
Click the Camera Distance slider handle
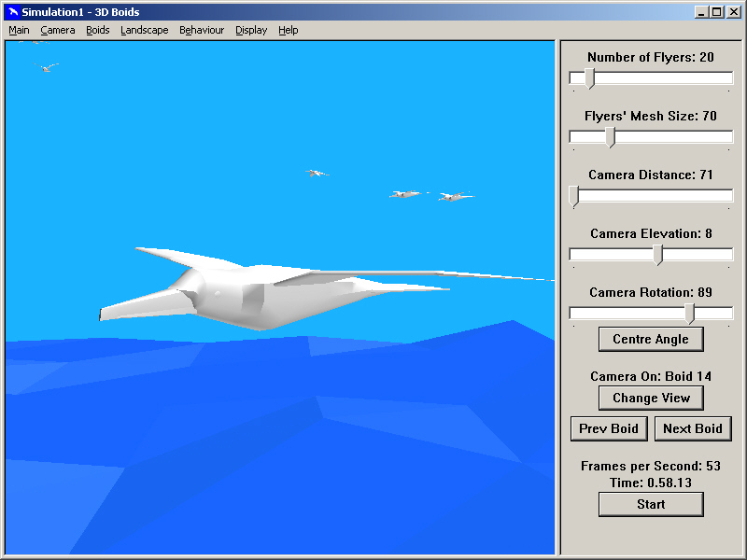point(574,196)
